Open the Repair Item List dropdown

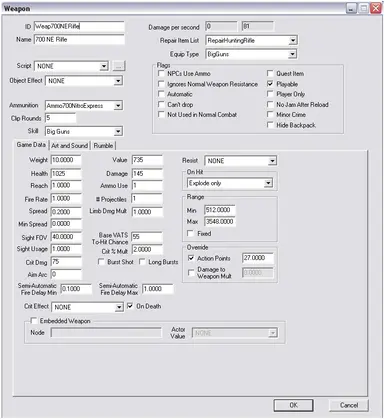coord(251,41)
